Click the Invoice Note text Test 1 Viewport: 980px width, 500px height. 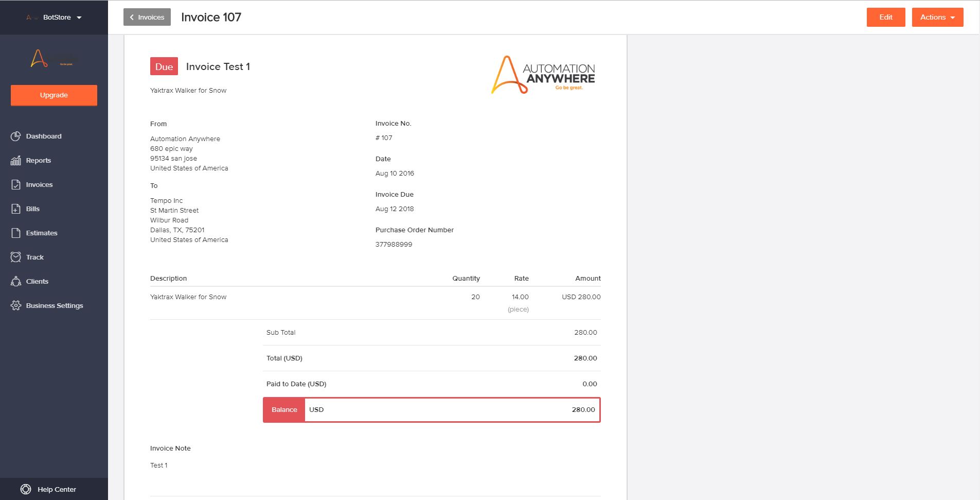point(158,465)
